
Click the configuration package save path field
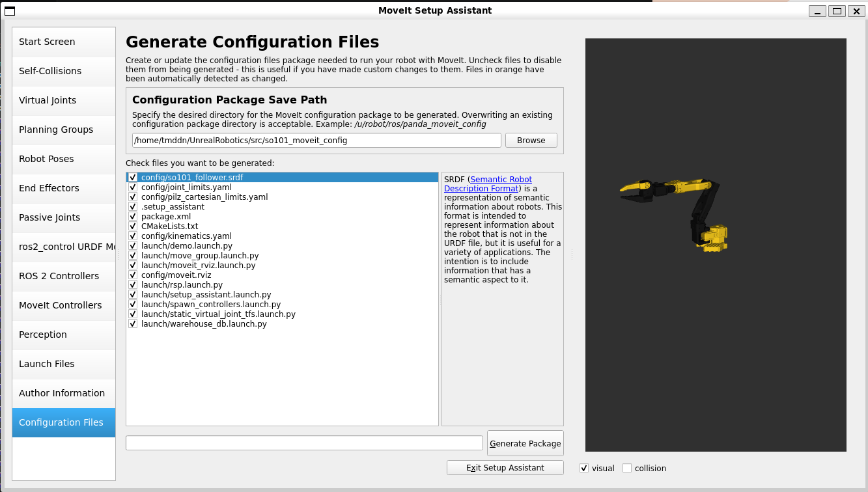(316, 141)
